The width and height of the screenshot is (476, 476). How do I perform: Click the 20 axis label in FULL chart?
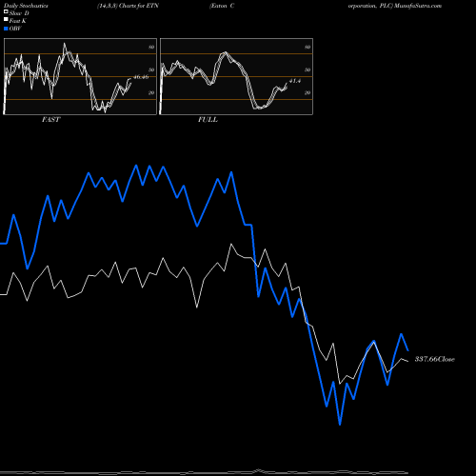(307, 92)
